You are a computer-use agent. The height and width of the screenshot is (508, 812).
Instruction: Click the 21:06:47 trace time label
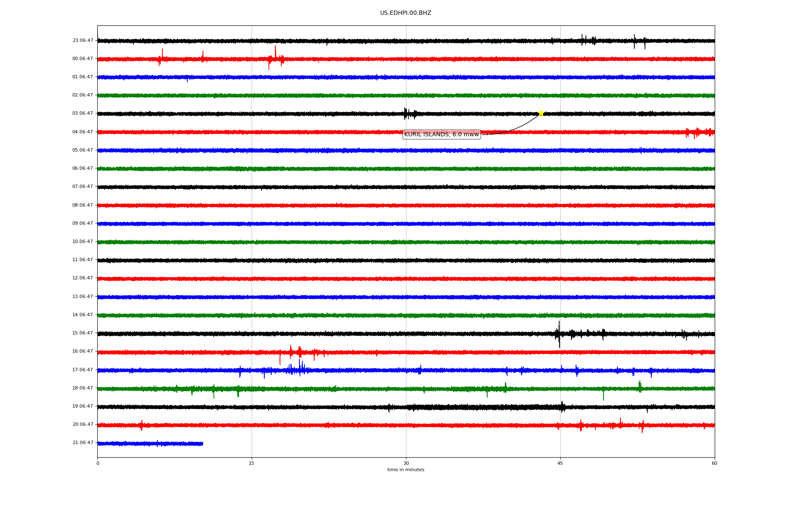pos(83,443)
